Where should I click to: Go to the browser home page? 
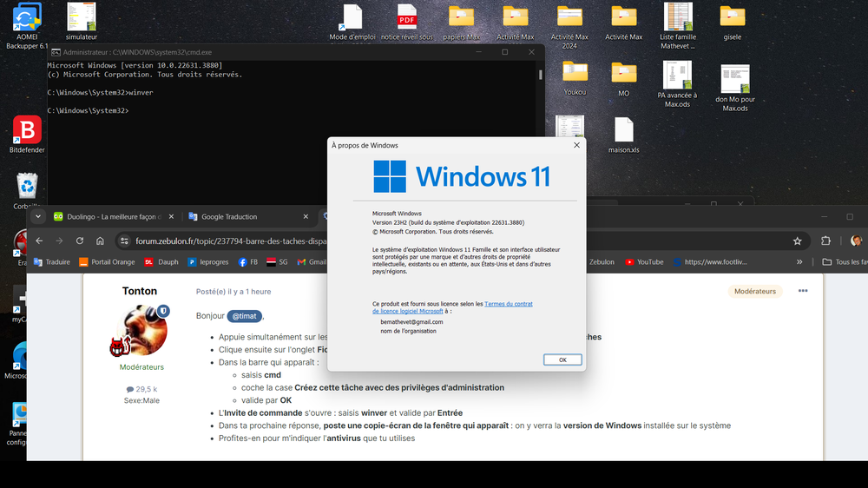pyautogui.click(x=100, y=241)
